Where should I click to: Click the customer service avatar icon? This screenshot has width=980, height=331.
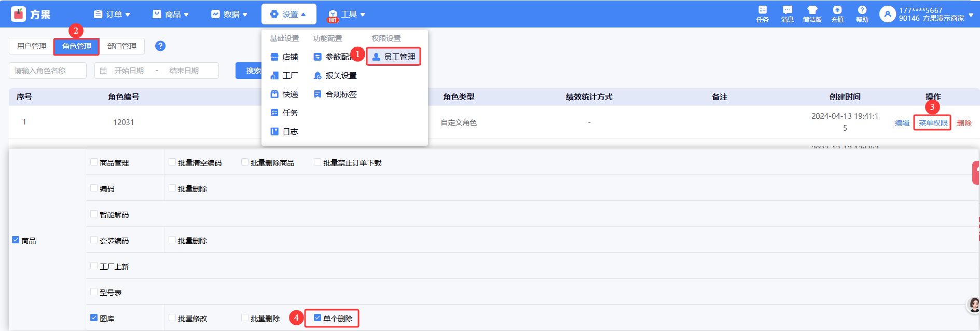coord(974,305)
